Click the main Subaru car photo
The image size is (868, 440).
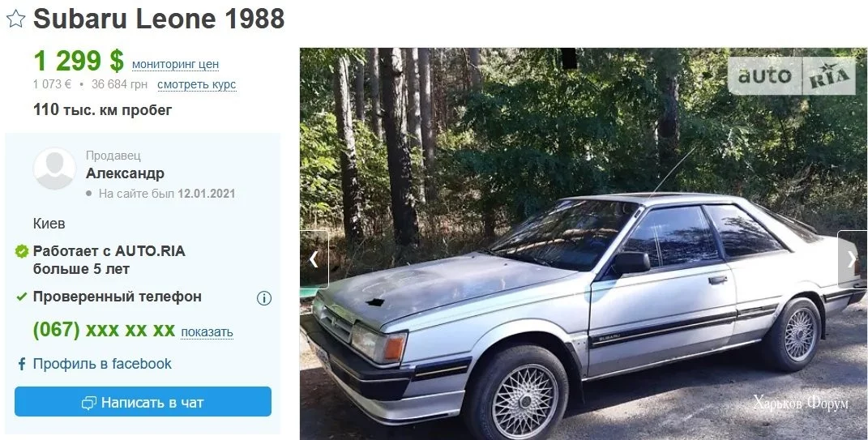pos(584,244)
